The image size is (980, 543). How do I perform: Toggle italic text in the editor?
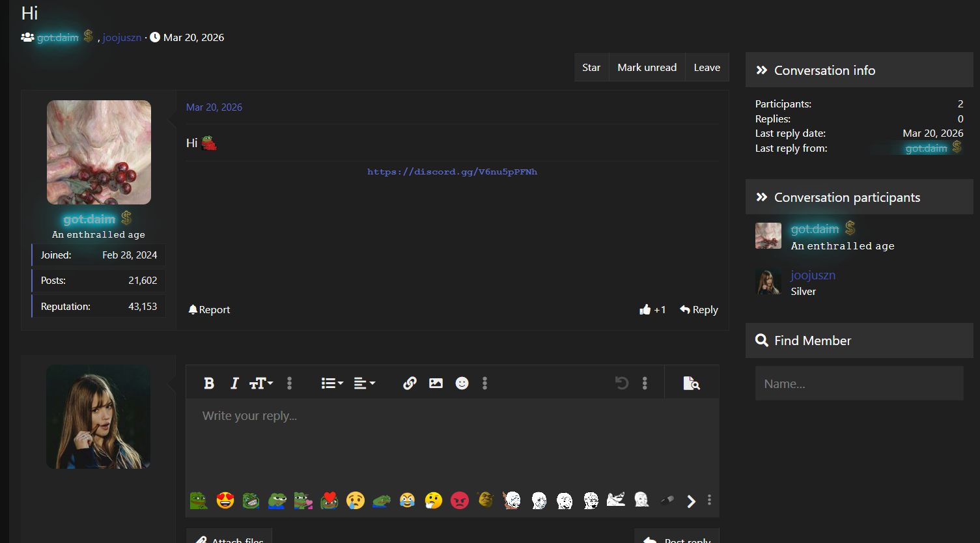click(234, 383)
